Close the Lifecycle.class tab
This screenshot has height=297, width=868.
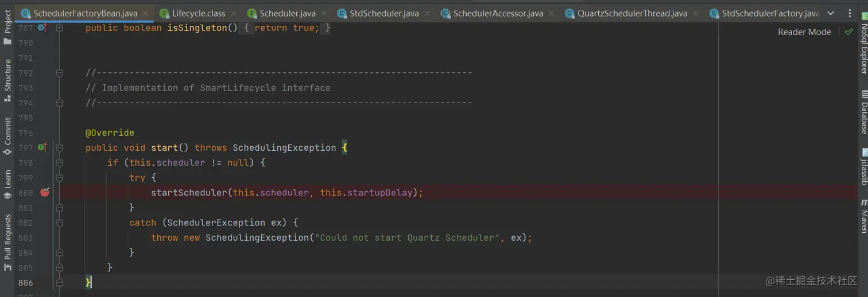coord(234,13)
